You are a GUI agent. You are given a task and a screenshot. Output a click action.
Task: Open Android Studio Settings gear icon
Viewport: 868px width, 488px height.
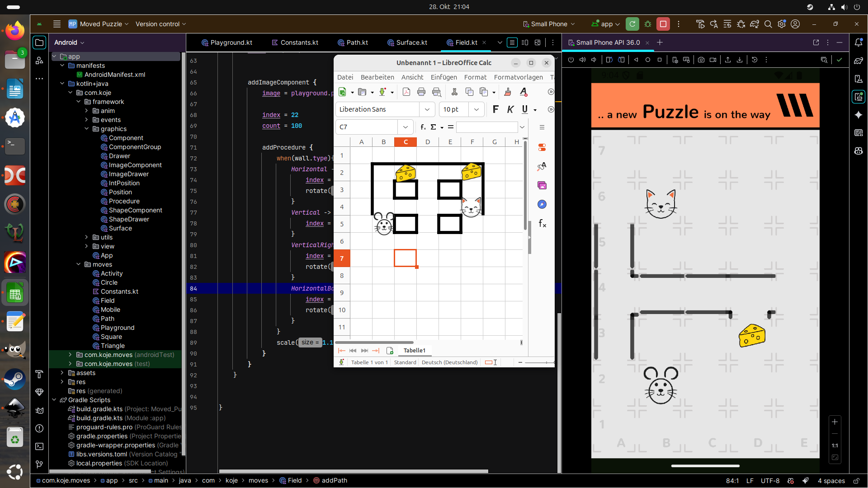pos(782,24)
